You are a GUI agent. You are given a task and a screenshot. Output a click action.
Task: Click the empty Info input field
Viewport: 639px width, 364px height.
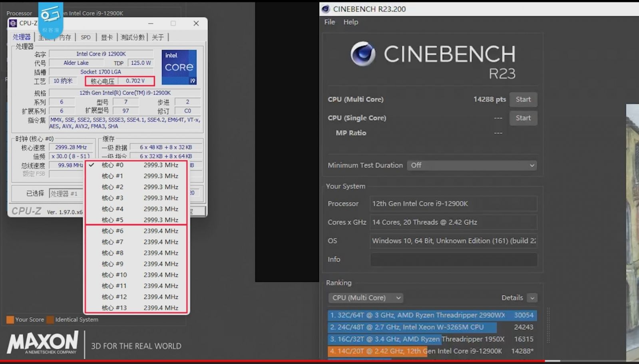click(x=453, y=259)
